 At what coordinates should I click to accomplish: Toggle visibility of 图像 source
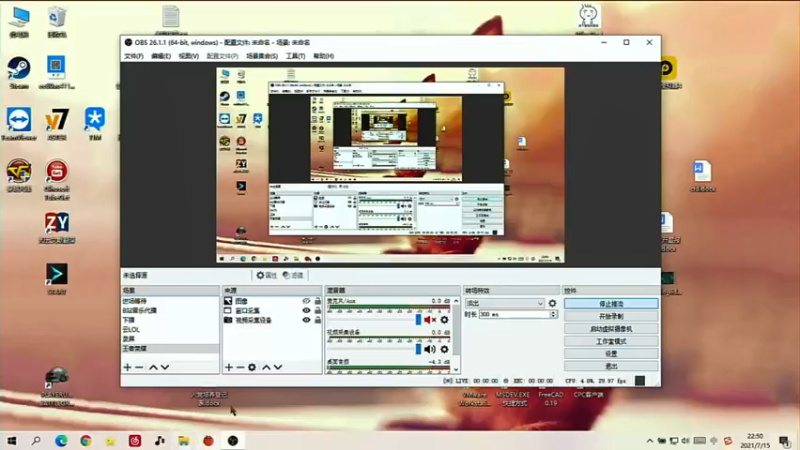306,301
